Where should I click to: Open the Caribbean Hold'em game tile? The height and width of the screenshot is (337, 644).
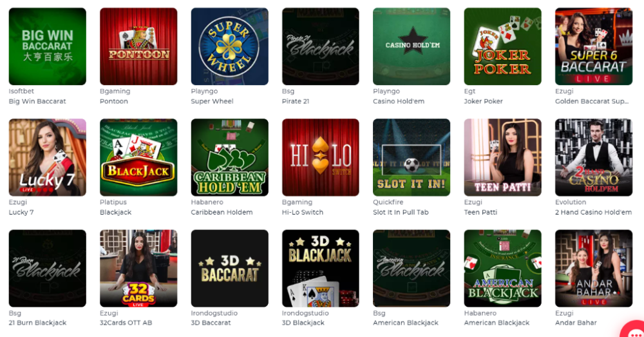[x=230, y=157]
